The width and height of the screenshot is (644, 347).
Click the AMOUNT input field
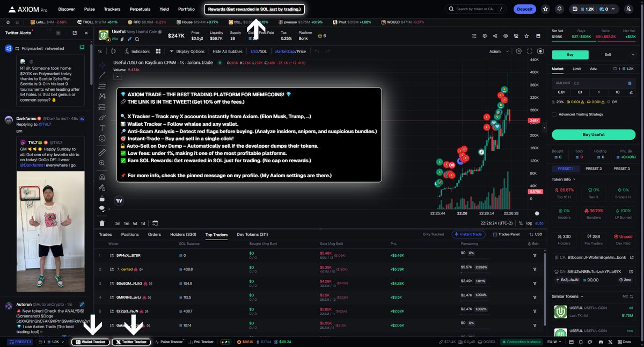coord(594,83)
